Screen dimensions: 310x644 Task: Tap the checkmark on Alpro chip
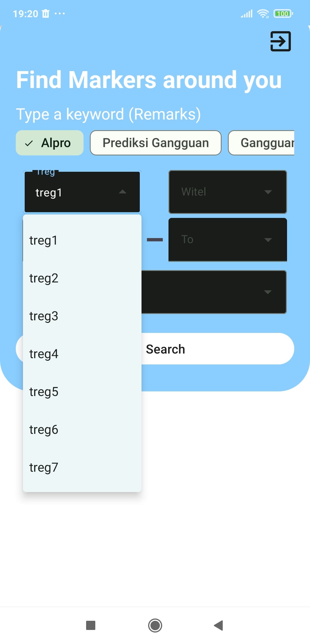29,143
